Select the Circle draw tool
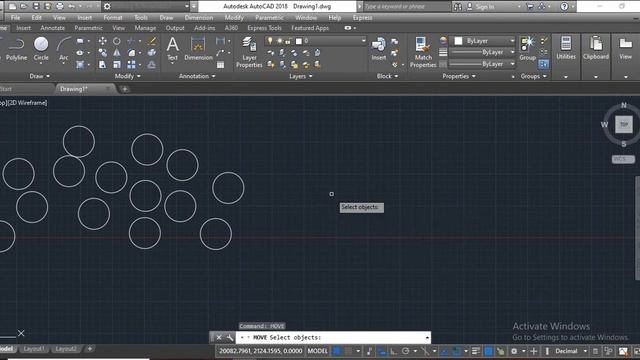Viewport: 640px width, 360px height. click(41, 49)
